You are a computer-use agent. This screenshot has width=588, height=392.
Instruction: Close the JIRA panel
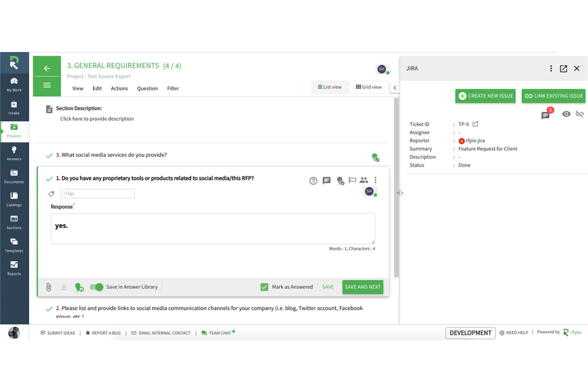click(577, 69)
